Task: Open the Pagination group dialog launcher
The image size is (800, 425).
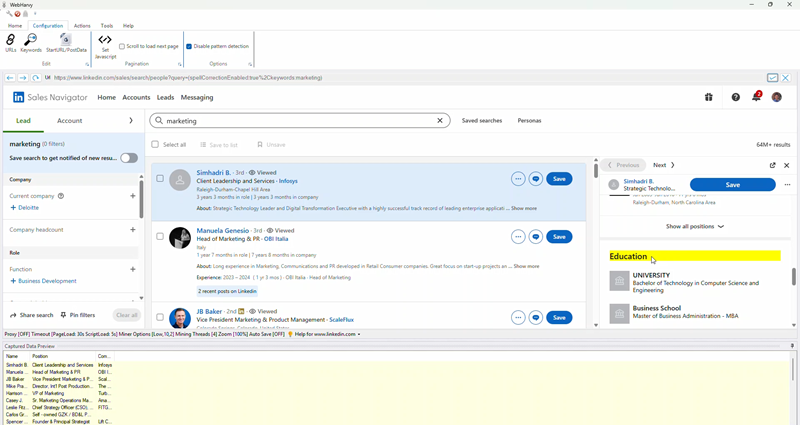Action: 180,64
